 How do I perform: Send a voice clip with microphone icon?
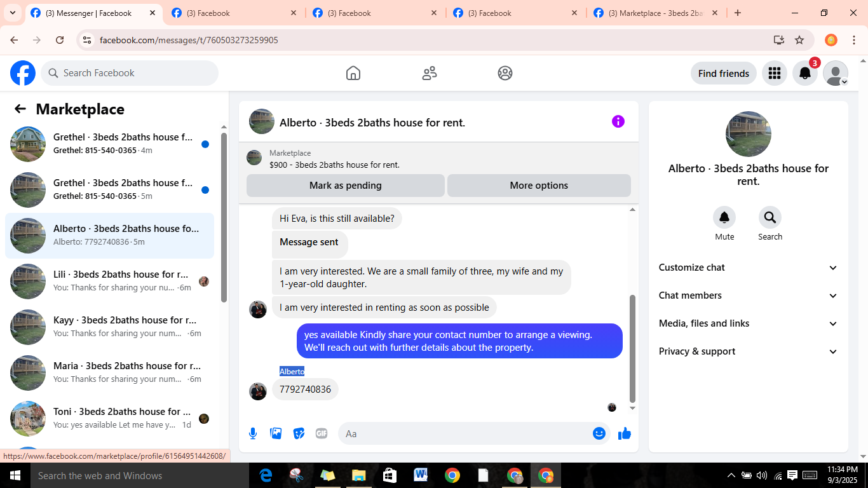253,433
